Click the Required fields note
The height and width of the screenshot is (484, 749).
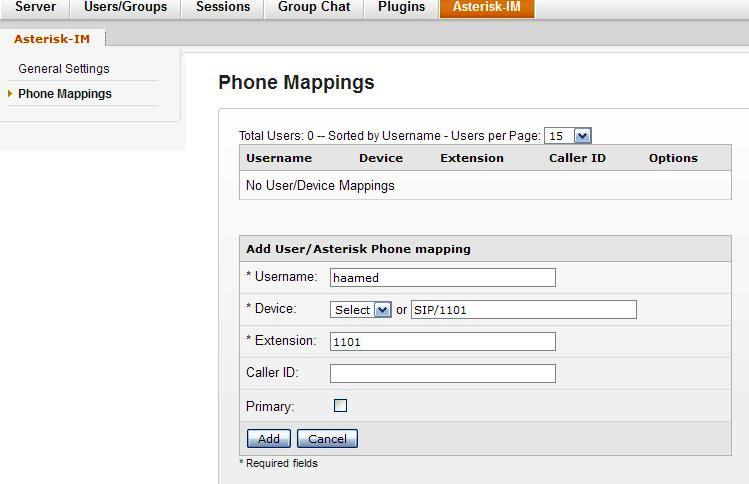pos(278,463)
